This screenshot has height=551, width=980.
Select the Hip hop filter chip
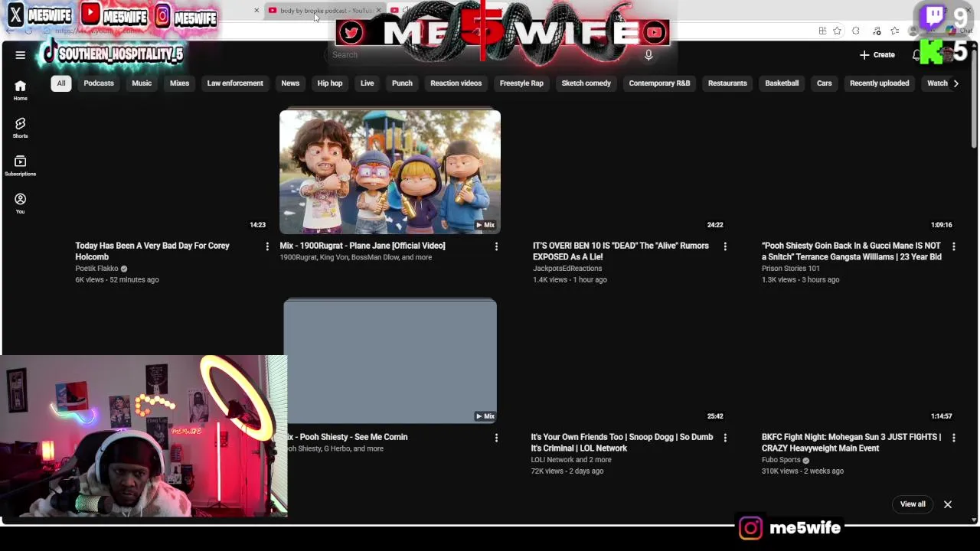click(330, 83)
